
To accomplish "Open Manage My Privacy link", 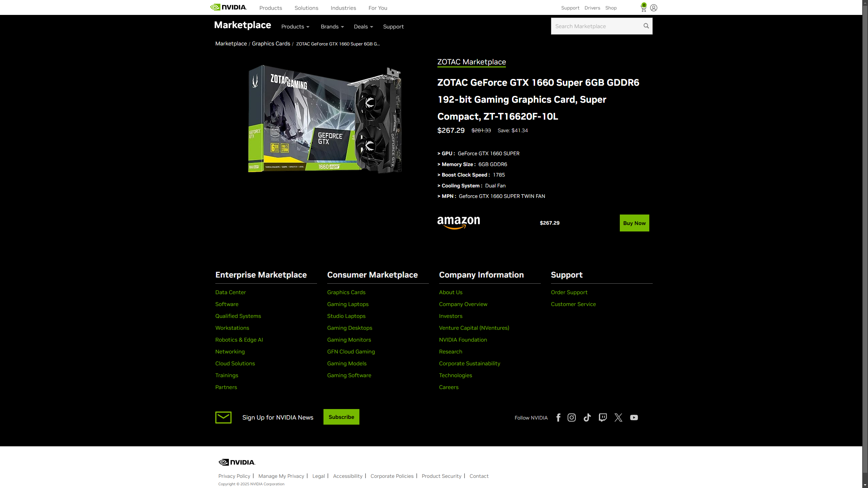I will click(281, 476).
